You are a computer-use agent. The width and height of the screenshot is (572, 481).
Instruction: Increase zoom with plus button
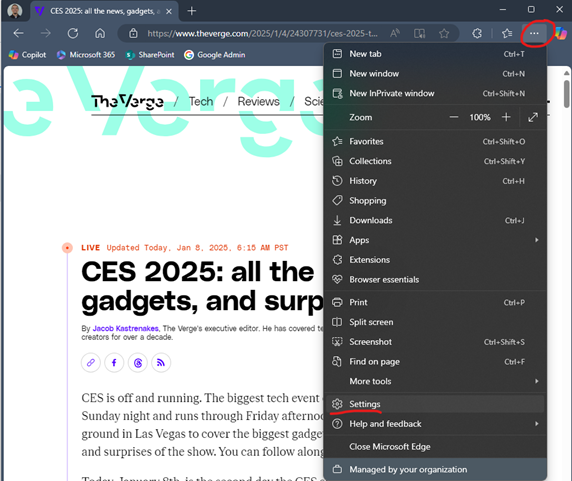click(x=506, y=117)
